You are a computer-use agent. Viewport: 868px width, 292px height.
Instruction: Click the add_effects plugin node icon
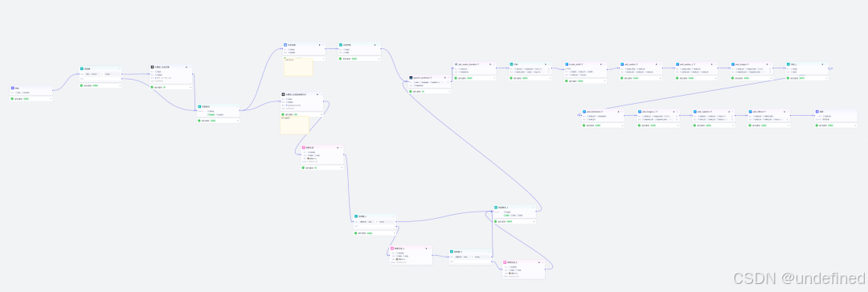click(751, 111)
